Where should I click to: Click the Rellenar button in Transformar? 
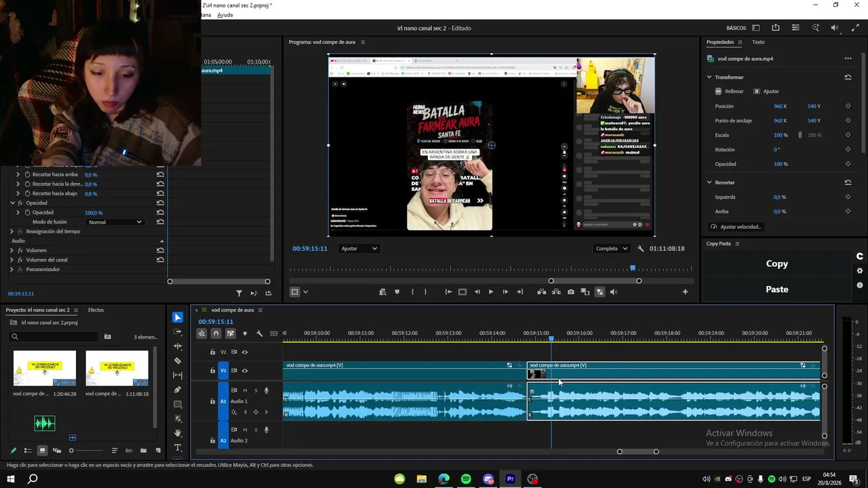[x=730, y=91]
